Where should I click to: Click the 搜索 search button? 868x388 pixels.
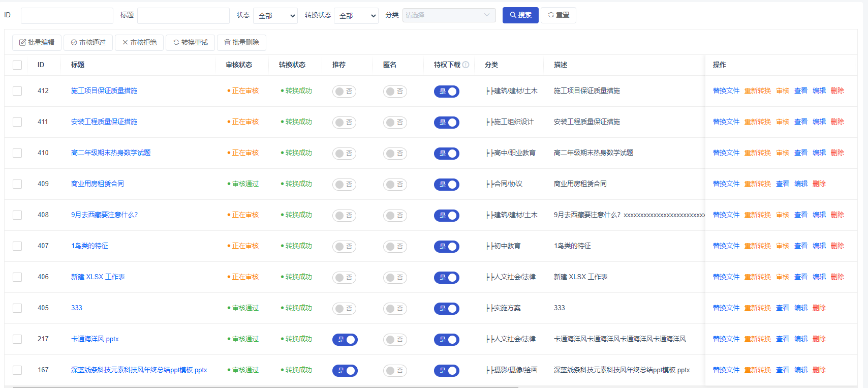point(520,15)
